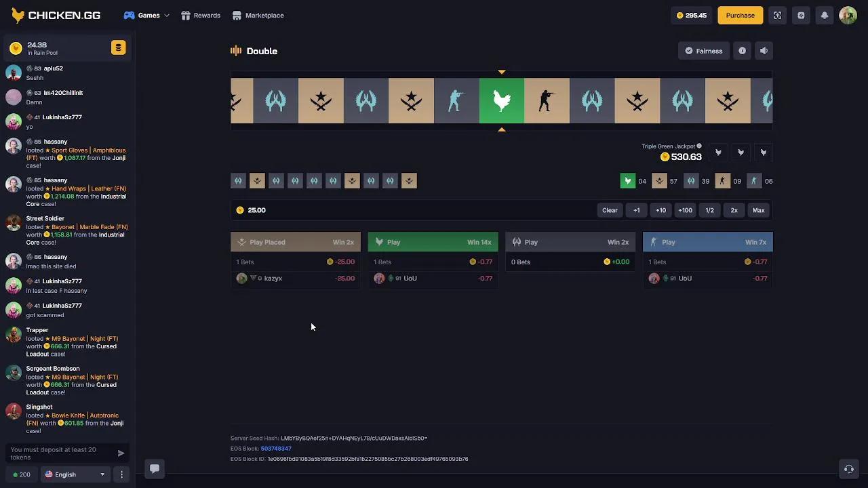Click the green chicken roulette tile

(501, 101)
